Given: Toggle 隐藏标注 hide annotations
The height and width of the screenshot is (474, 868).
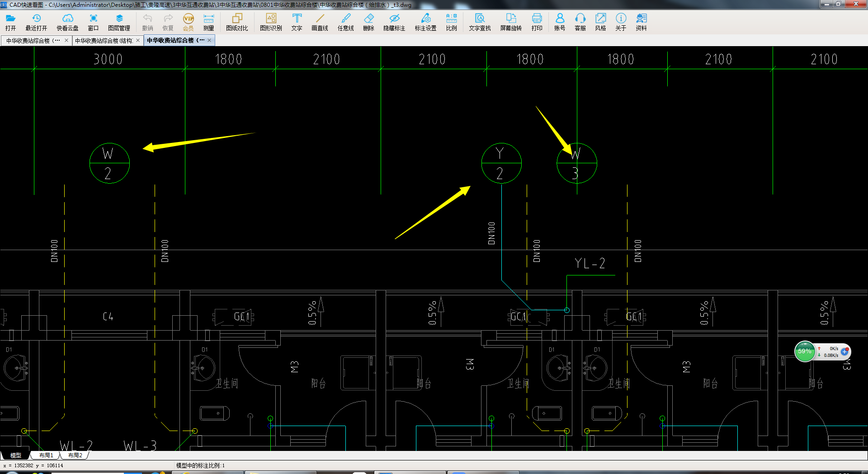Looking at the screenshot, I should 394,22.
